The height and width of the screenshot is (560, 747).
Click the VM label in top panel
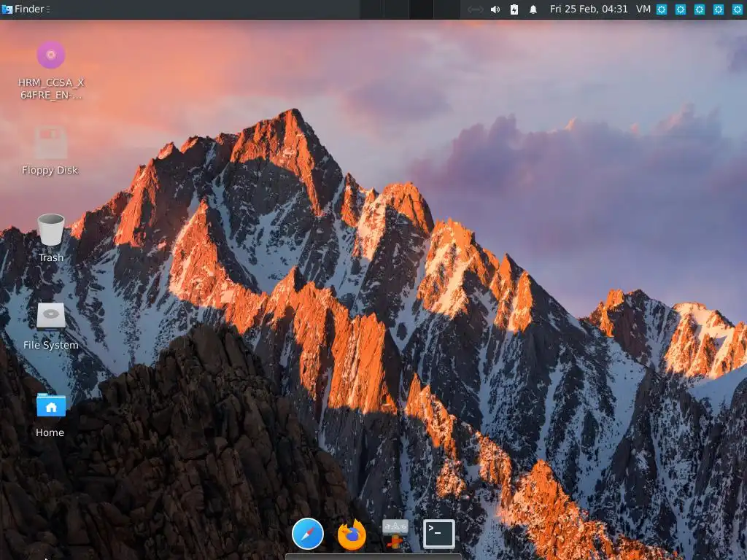643,9
